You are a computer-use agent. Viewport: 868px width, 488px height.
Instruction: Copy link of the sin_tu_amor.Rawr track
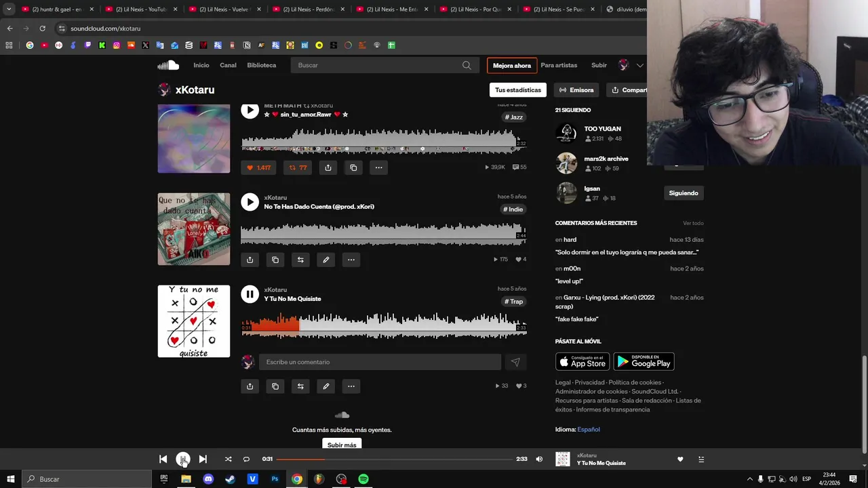point(353,167)
